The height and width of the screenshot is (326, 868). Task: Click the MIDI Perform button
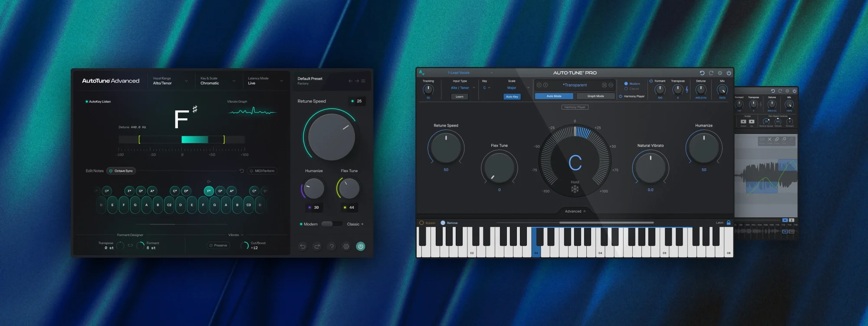tap(262, 171)
